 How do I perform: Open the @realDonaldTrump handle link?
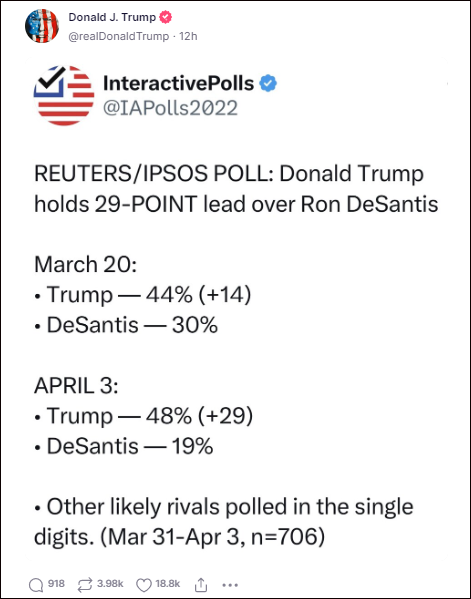click(x=118, y=36)
